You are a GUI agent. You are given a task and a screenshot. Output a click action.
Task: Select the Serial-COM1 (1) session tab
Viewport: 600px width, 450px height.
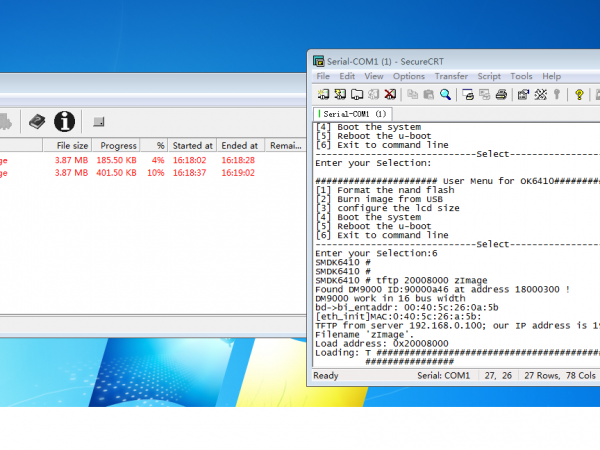click(352, 114)
